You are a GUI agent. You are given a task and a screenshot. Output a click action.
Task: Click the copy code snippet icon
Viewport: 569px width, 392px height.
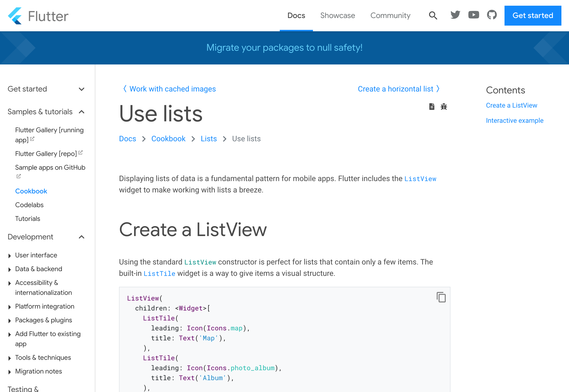[x=441, y=297]
